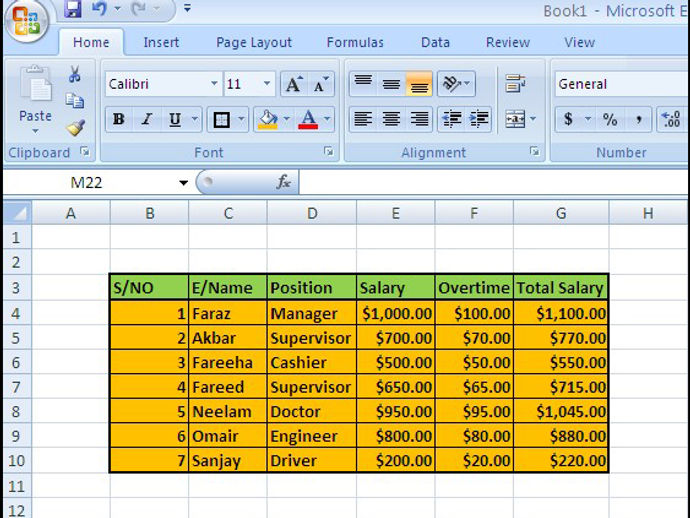The width and height of the screenshot is (690, 518).
Task: Click the Select All corner triangle
Action: point(18,213)
